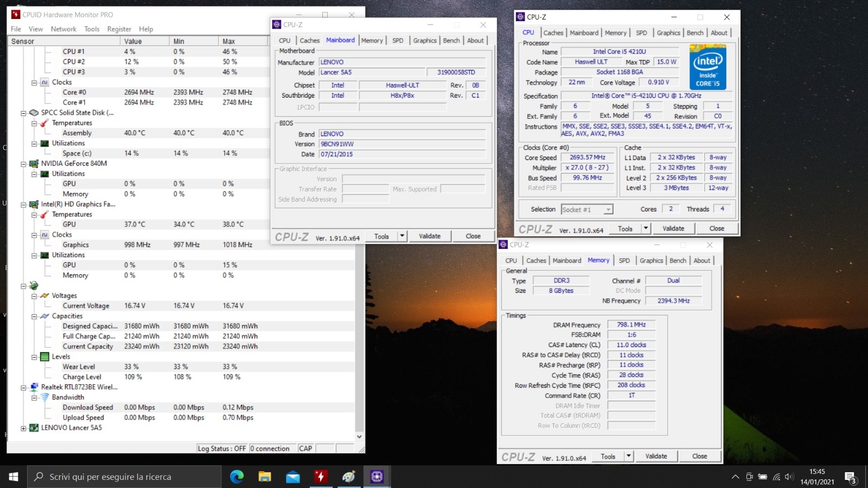Switch to SPD tab in CPU-Z Mainboard window
The height and width of the screenshot is (488, 868).
398,41
